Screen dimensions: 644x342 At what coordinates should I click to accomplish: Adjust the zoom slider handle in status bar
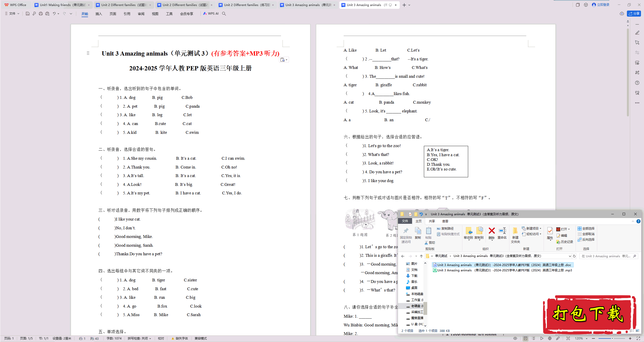(x=612, y=338)
